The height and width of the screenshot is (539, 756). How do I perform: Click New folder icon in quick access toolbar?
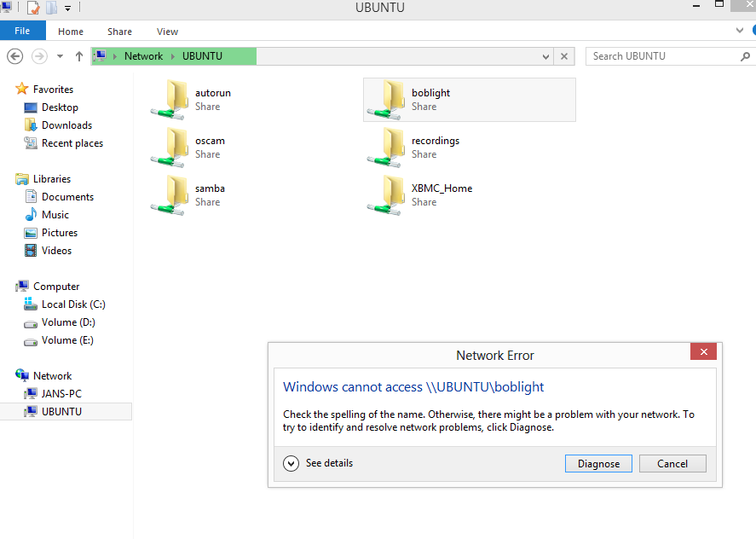point(51,8)
